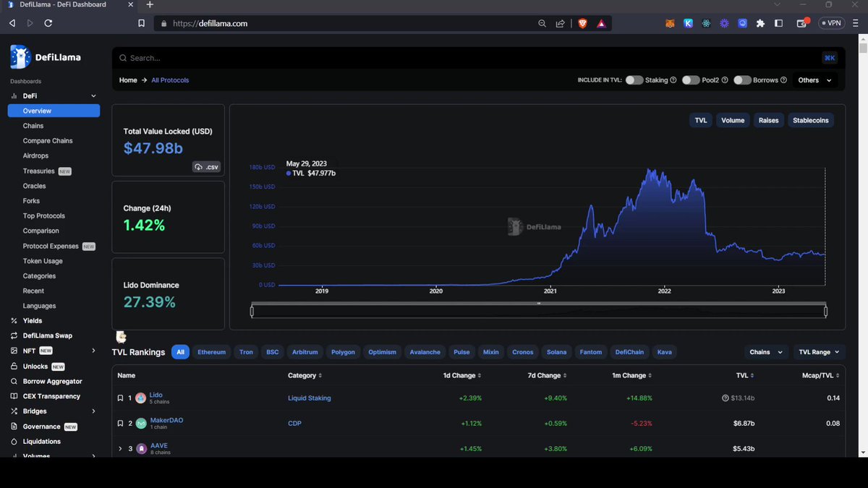Screen dimensions: 868x488
Task: Toggle the TVL chart series button
Action: [x=701, y=120]
